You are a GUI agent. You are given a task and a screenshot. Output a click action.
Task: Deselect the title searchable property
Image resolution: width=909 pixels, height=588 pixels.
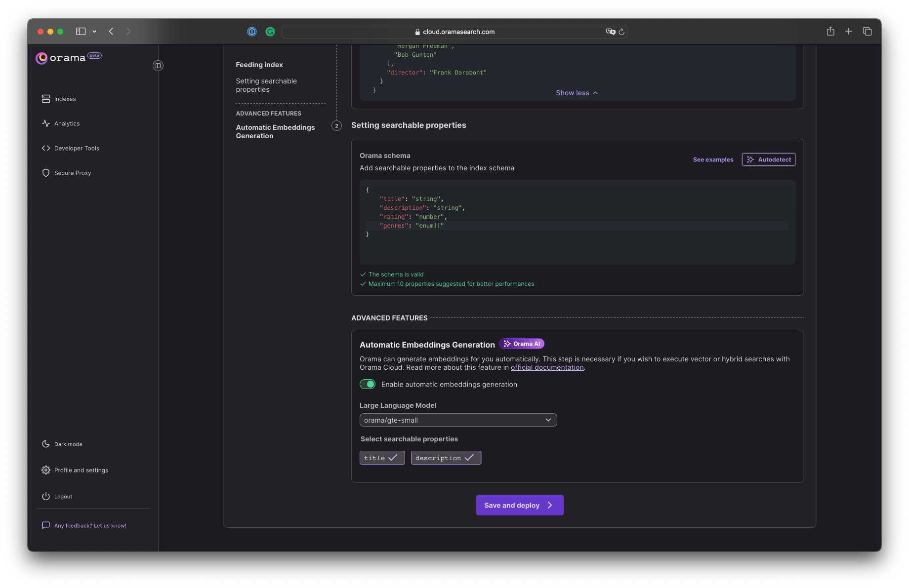click(x=382, y=458)
